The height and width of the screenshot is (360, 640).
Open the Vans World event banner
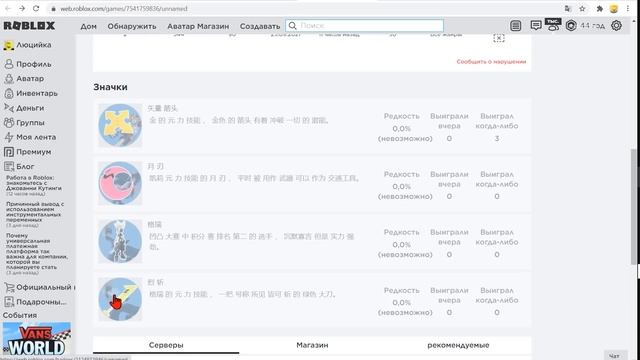[x=37, y=339]
